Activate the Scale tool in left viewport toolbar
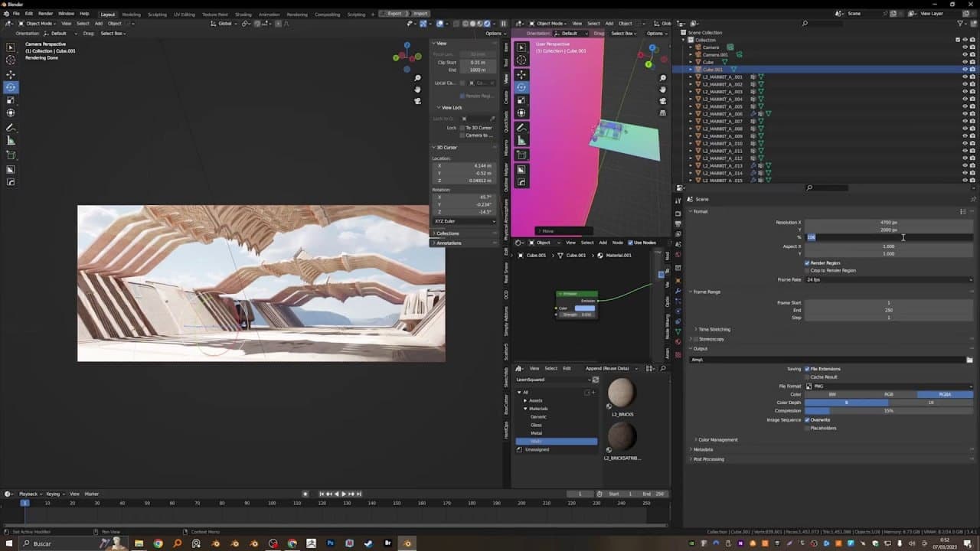 coord(11,100)
